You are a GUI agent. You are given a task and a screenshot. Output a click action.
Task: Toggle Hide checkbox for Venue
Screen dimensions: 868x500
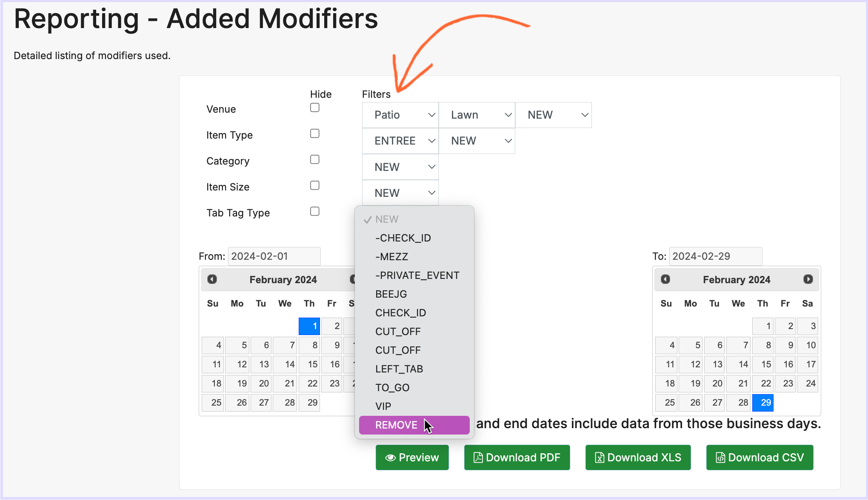coord(315,108)
